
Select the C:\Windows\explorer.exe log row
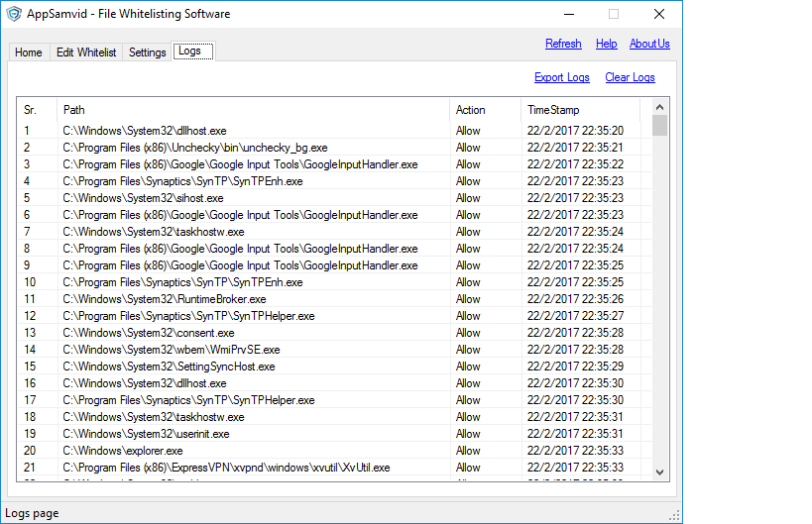coord(123,451)
